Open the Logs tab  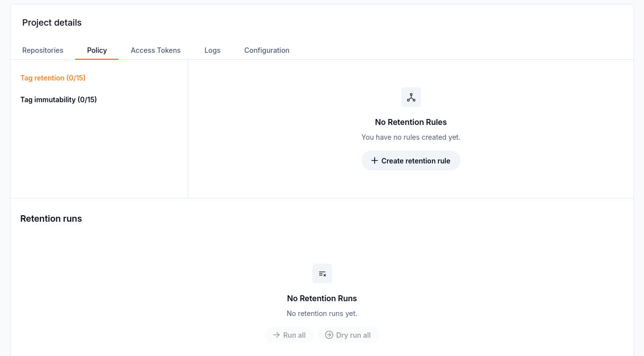pyautogui.click(x=213, y=50)
